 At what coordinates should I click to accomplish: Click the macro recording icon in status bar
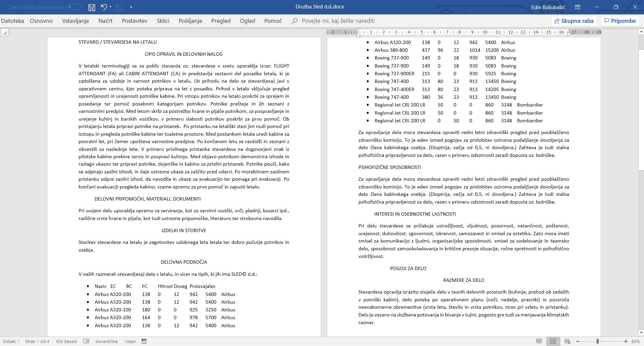tap(144, 341)
